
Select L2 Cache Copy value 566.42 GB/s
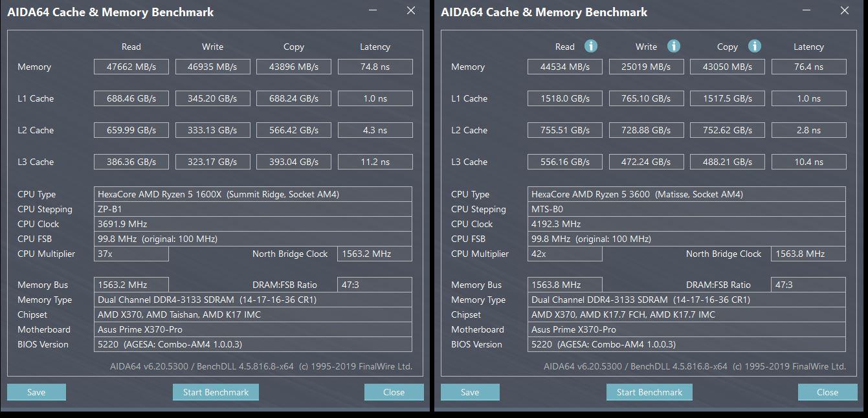tap(294, 130)
